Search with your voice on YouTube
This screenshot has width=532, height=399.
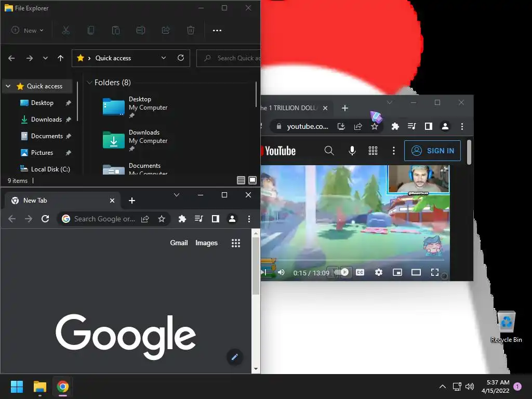pyautogui.click(x=352, y=151)
